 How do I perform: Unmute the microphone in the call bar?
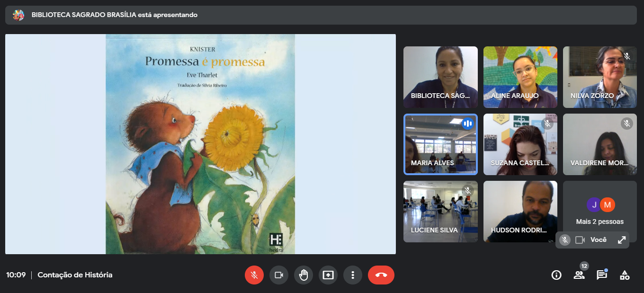click(254, 275)
